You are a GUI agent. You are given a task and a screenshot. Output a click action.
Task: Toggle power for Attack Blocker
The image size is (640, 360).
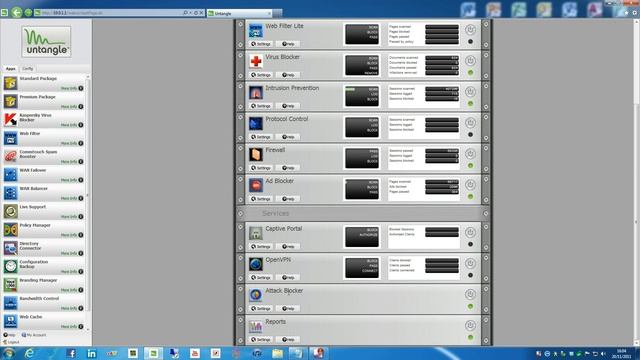pyautogui.click(x=470, y=294)
